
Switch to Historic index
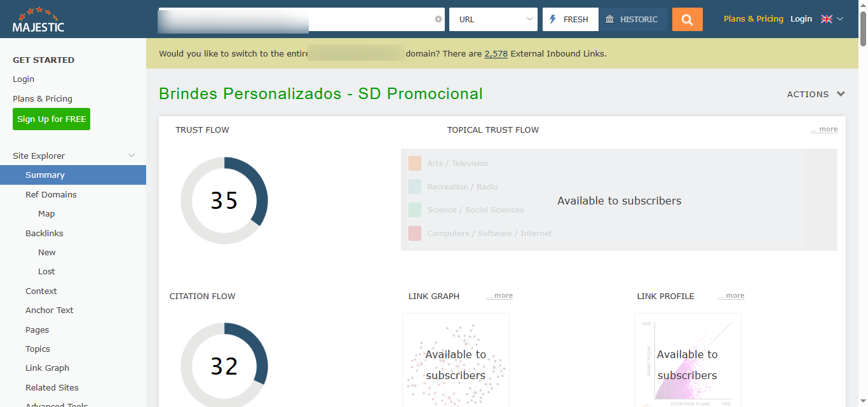click(632, 20)
